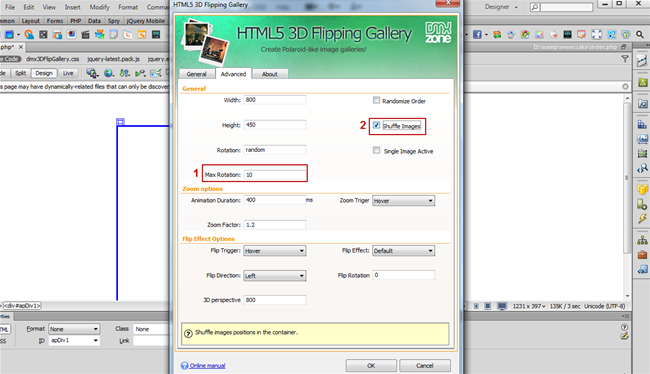650x374 pixels.
Task: Click the Max Rotation input field
Action: tap(275, 175)
